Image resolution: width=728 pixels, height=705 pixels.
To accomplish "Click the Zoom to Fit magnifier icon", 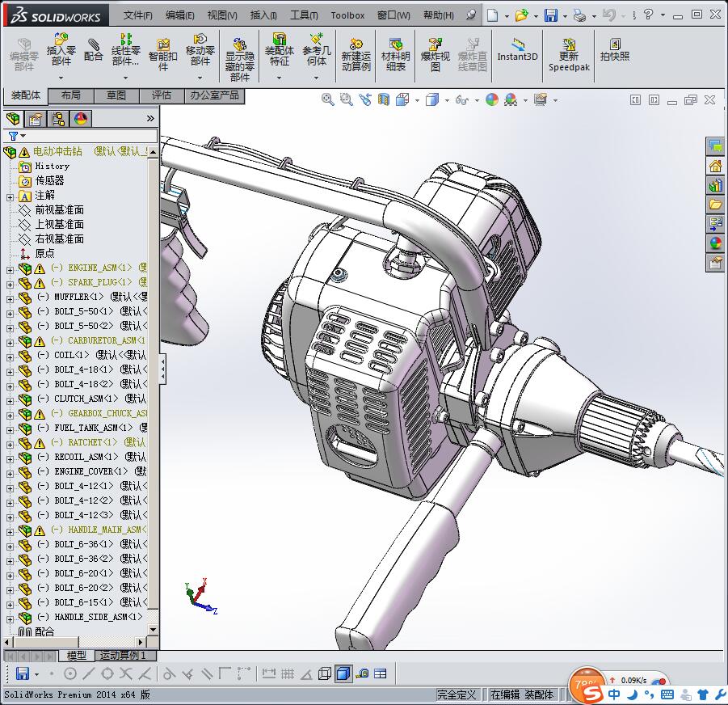I will tap(327, 99).
